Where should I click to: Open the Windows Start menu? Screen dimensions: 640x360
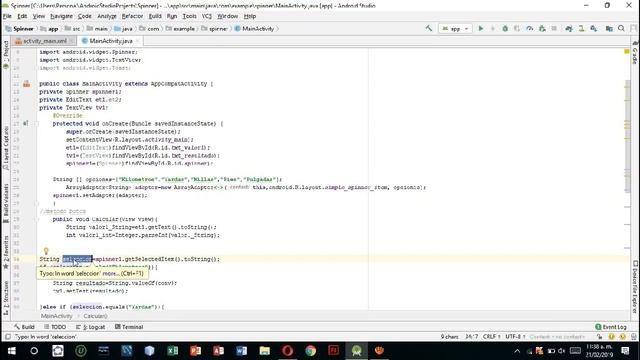pyautogui.click(x=11, y=351)
